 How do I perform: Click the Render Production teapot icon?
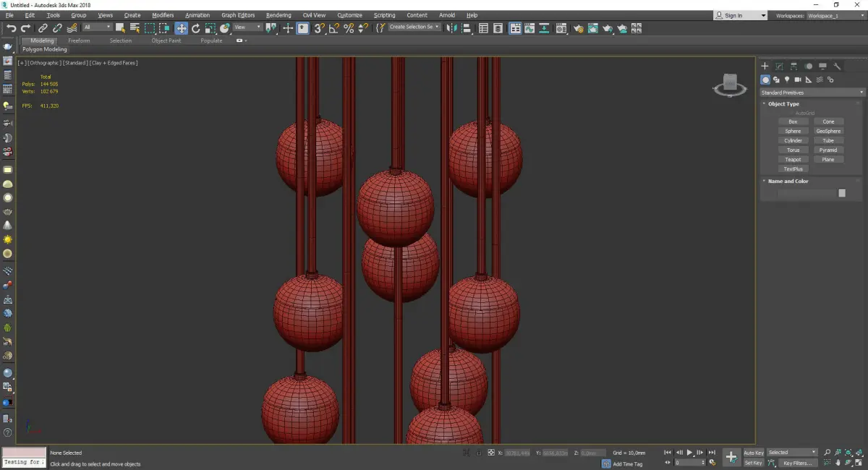pos(608,28)
